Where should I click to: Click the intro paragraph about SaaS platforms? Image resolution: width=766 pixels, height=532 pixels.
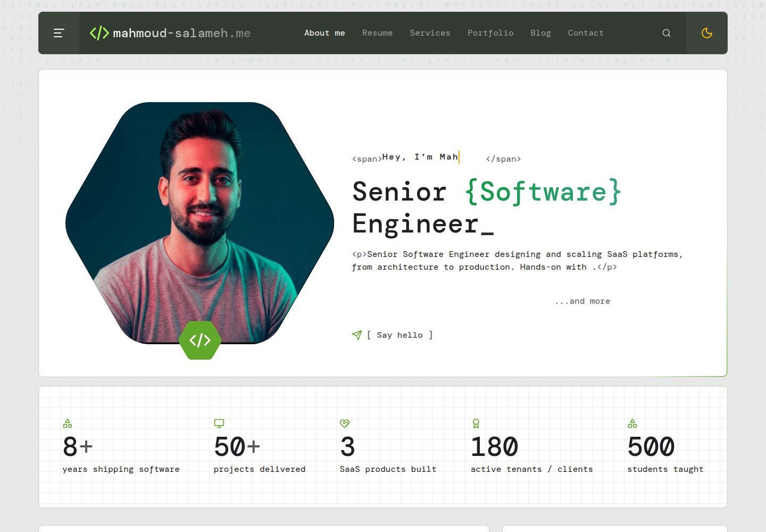tap(518, 261)
